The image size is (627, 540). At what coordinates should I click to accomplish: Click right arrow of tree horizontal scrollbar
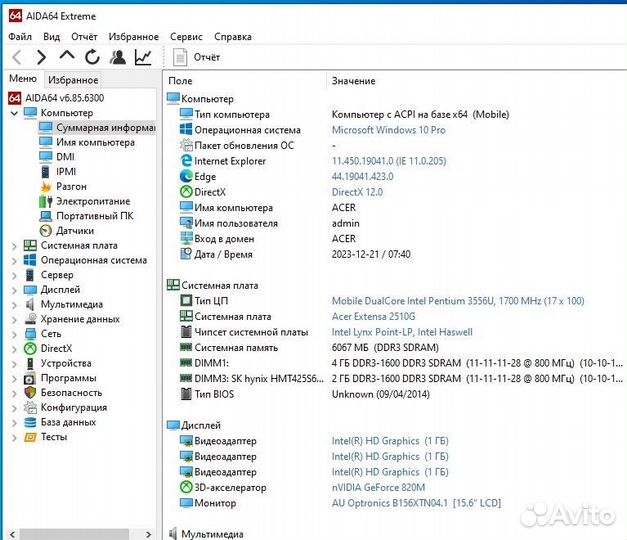(148, 534)
